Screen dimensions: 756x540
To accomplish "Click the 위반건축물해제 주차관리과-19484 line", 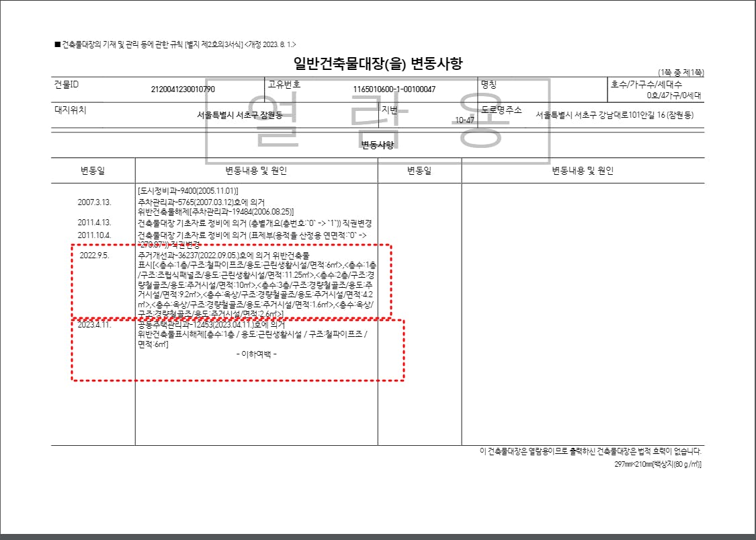I will [216, 212].
